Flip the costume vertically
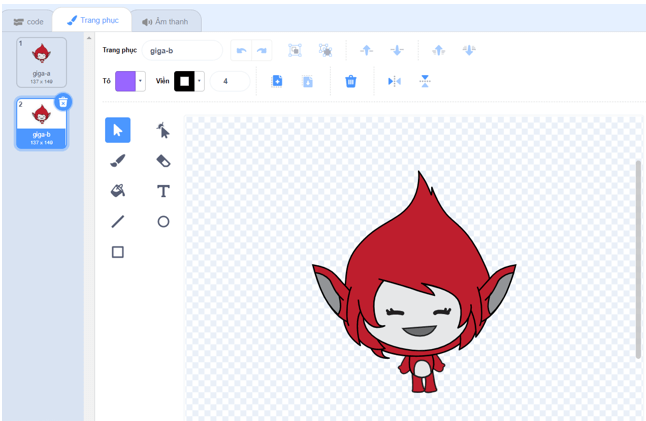 pos(425,81)
